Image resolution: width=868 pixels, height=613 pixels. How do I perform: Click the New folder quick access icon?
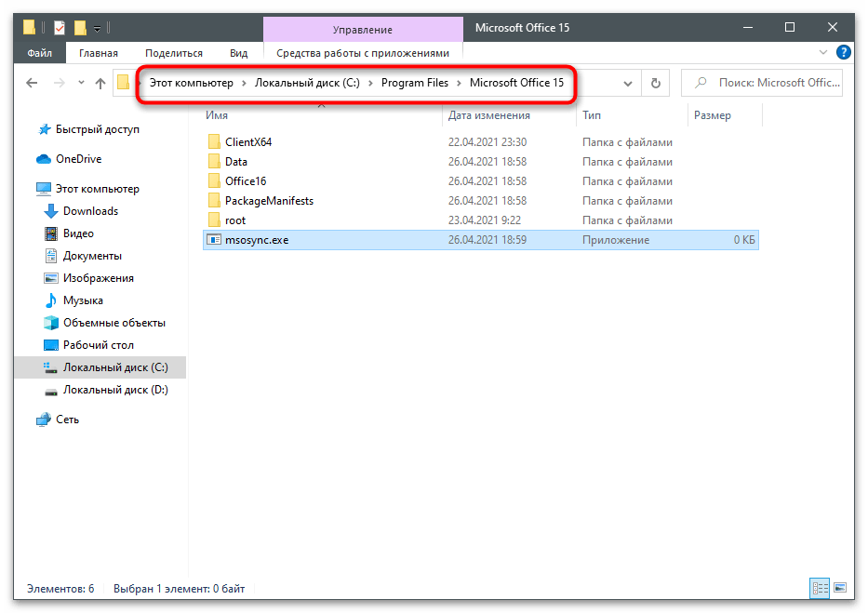tap(80, 27)
